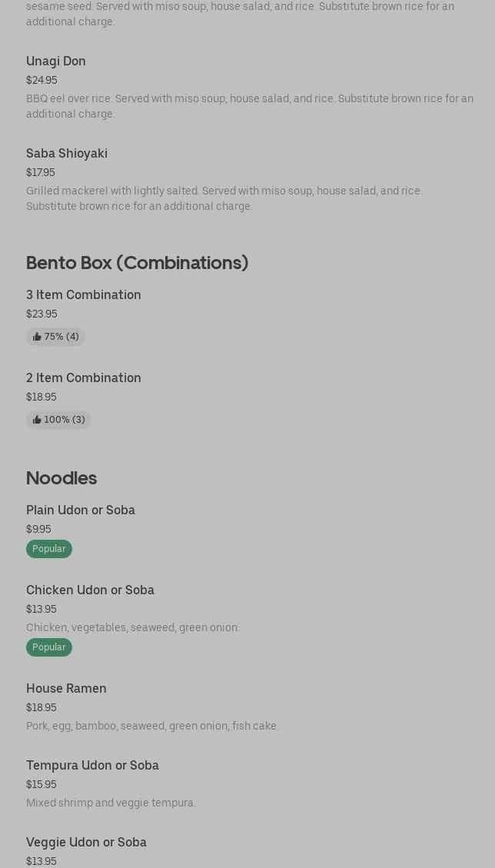The width and height of the screenshot is (495, 868).
Task: Click the Popular badge under Plain Udon
Action: click(x=49, y=549)
